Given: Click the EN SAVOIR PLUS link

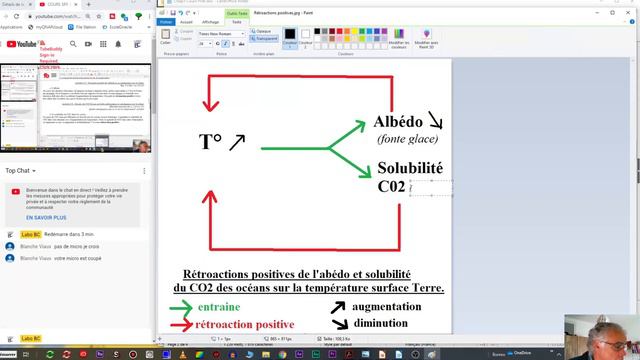Looking at the screenshot, I should (46, 218).
